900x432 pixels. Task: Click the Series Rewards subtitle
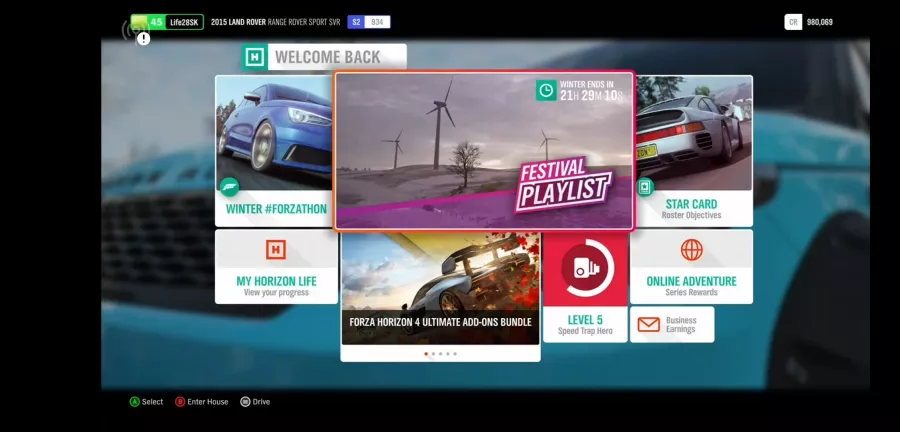pyautogui.click(x=691, y=293)
